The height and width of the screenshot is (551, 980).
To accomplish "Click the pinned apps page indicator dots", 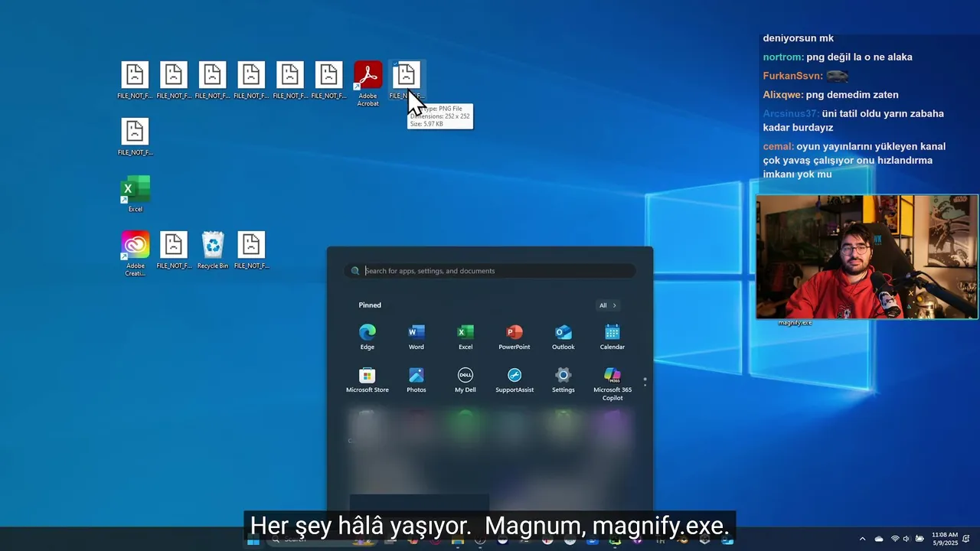I will [x=645, y=381].
